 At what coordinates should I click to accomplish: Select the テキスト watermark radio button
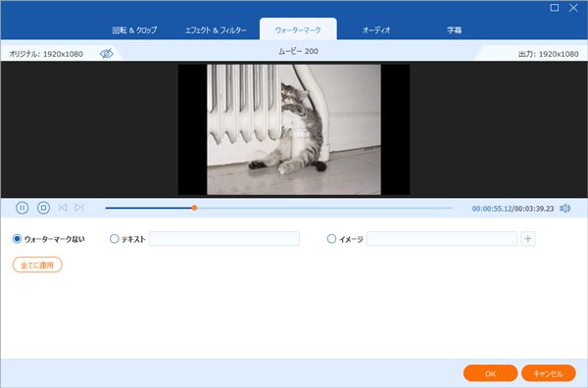115,239
